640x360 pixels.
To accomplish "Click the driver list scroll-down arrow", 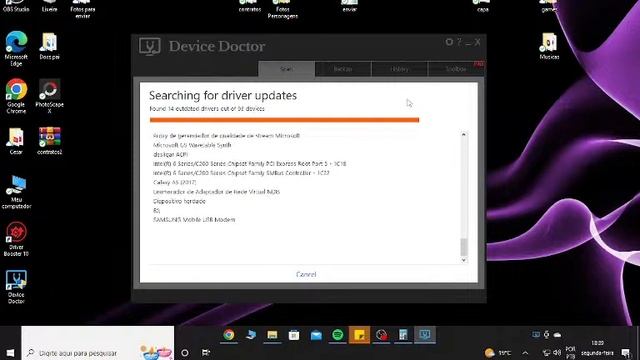I will coord(464,260).
